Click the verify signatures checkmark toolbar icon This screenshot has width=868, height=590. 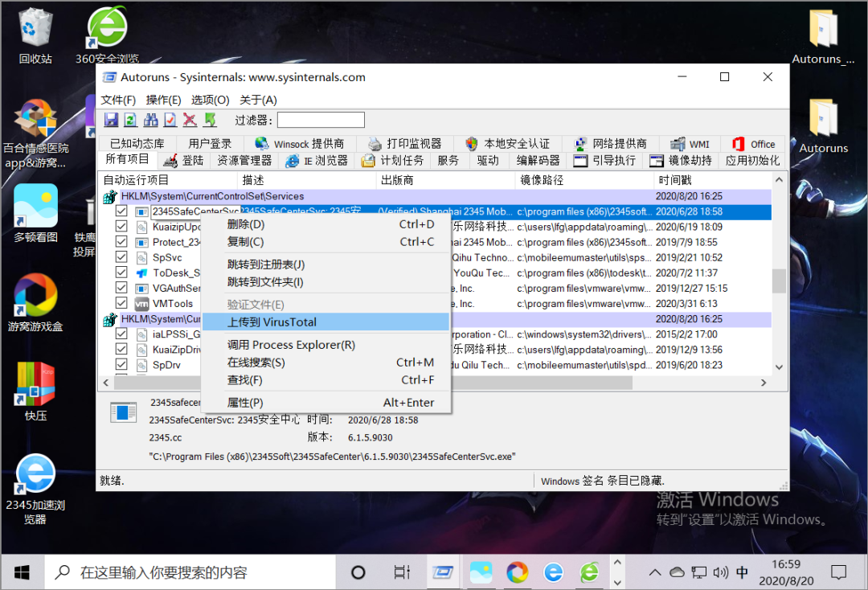pyautogui.click(x=168, y=120)
